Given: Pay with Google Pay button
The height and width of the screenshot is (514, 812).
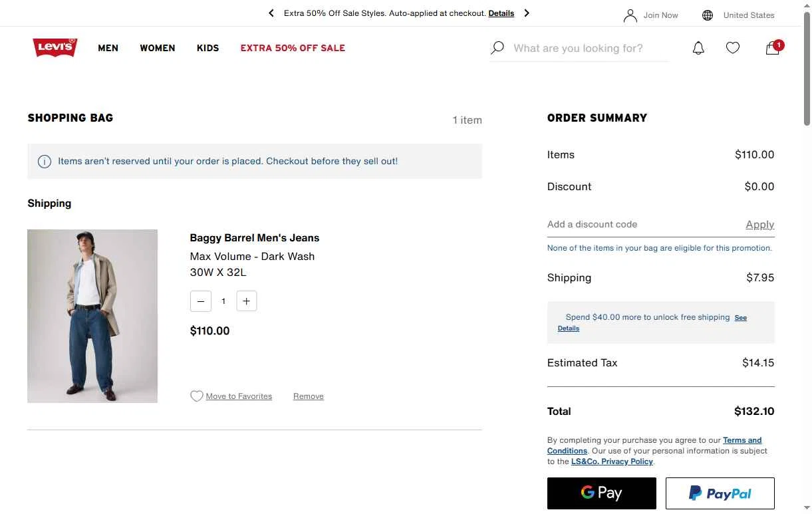Looking at the screenshot, I should click(x=601, y=493).
